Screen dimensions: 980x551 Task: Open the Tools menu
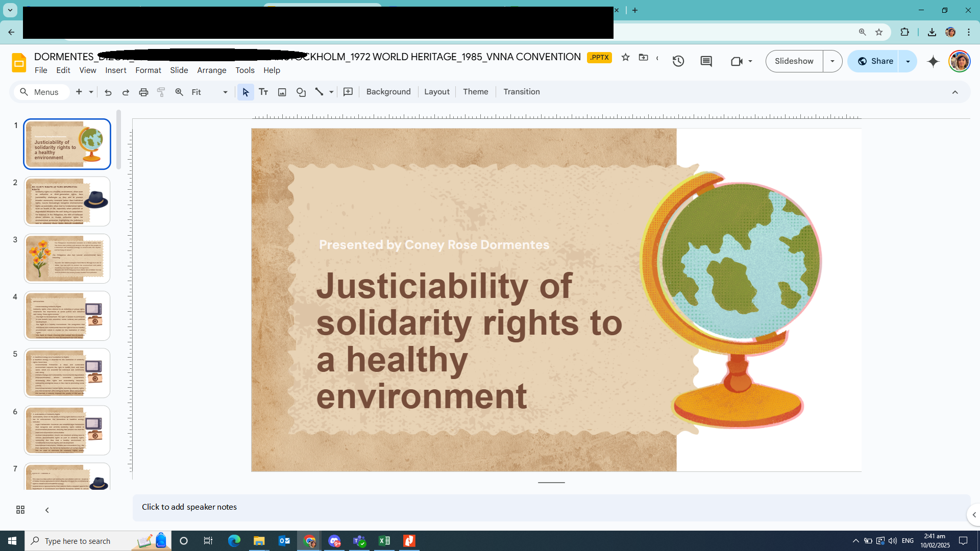244,70
